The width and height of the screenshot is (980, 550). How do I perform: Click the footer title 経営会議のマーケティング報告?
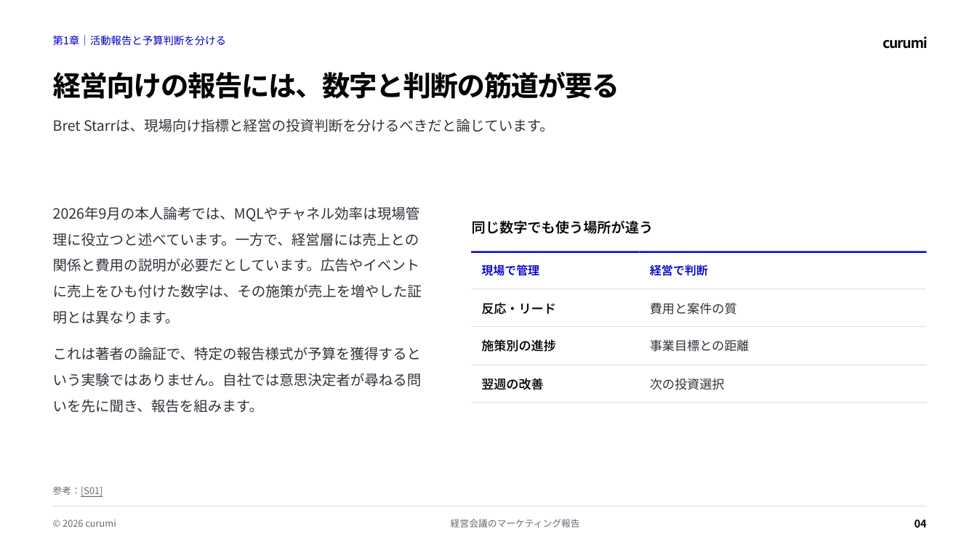(x=515, y=523)
